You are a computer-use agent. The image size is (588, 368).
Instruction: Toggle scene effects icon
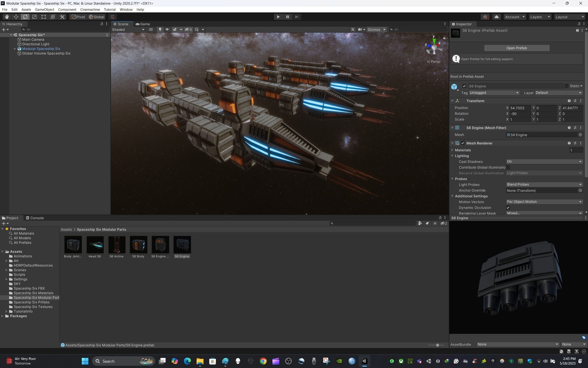click(175, 29)
